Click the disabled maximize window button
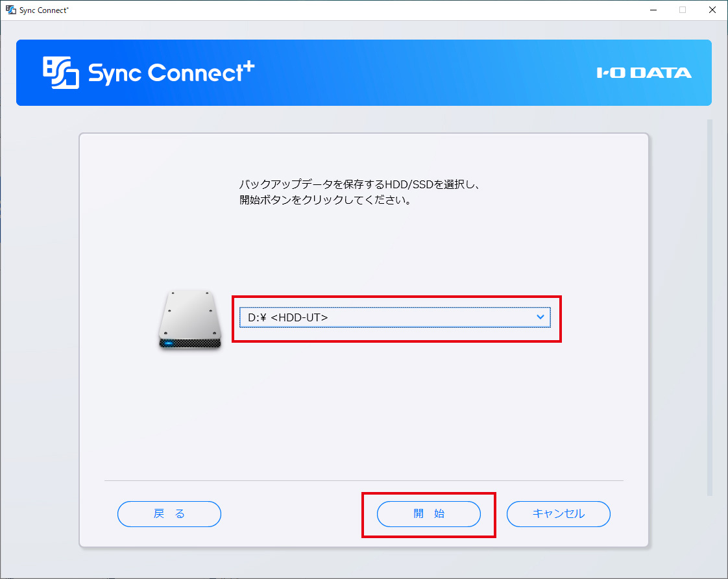Viewport: 728px width, 579px height. (683, 10)
